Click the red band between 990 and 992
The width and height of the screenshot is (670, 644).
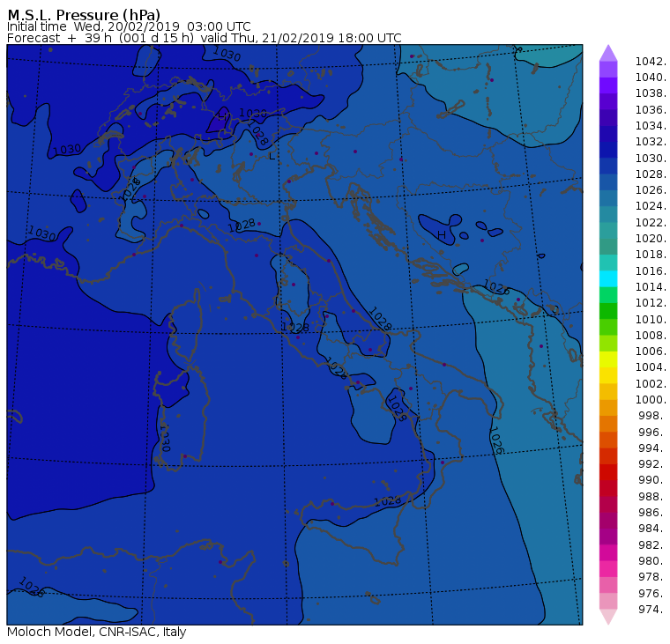pos(608,472)
